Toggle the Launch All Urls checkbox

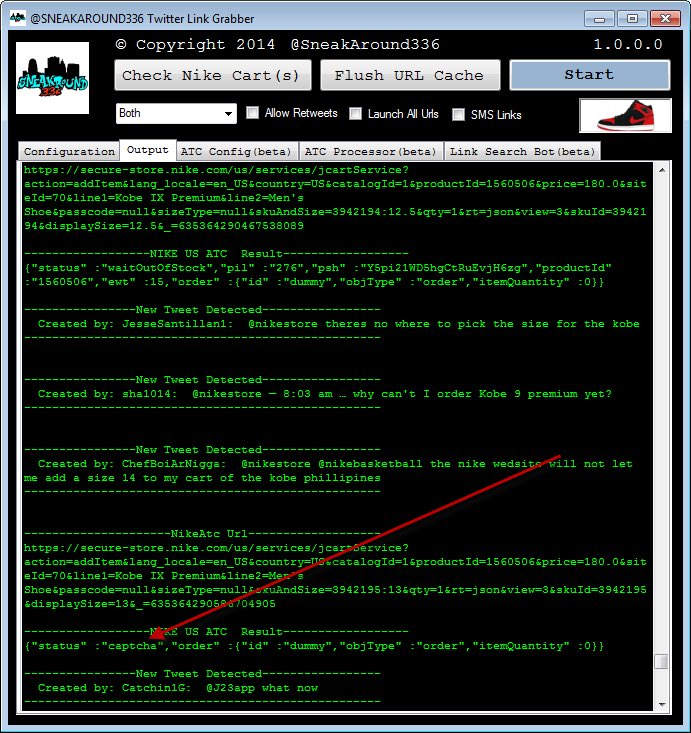pos(355,114)
